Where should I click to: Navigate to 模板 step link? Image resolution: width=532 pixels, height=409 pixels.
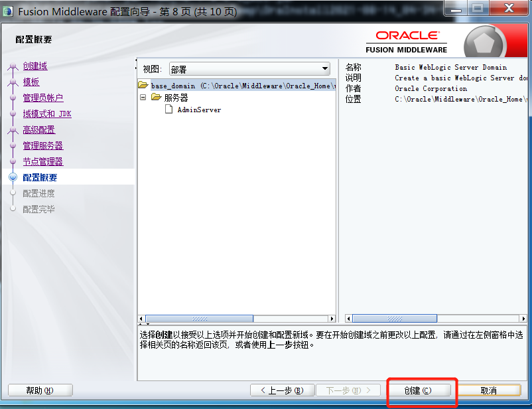pos(31,82)
